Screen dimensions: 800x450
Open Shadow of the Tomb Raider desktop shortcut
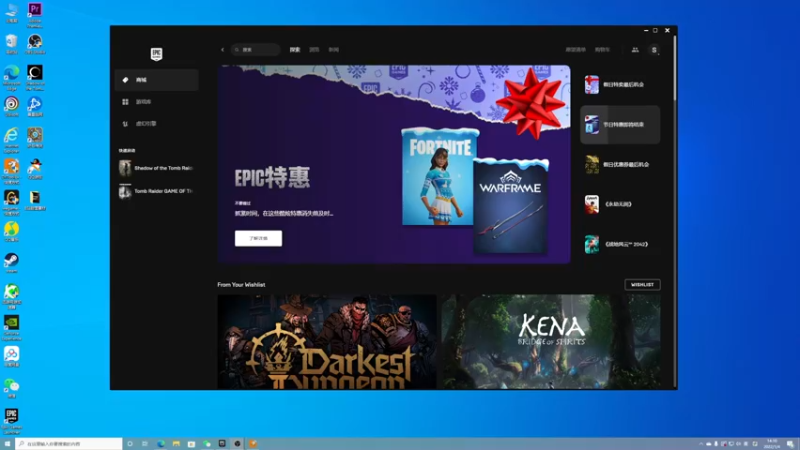click(35, 78)
